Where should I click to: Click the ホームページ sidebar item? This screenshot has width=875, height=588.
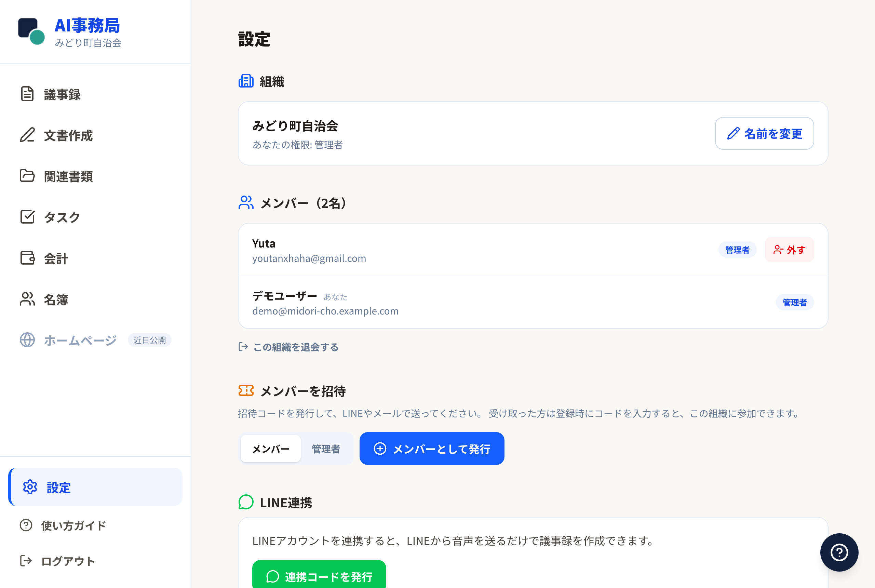tap(95, 340)
